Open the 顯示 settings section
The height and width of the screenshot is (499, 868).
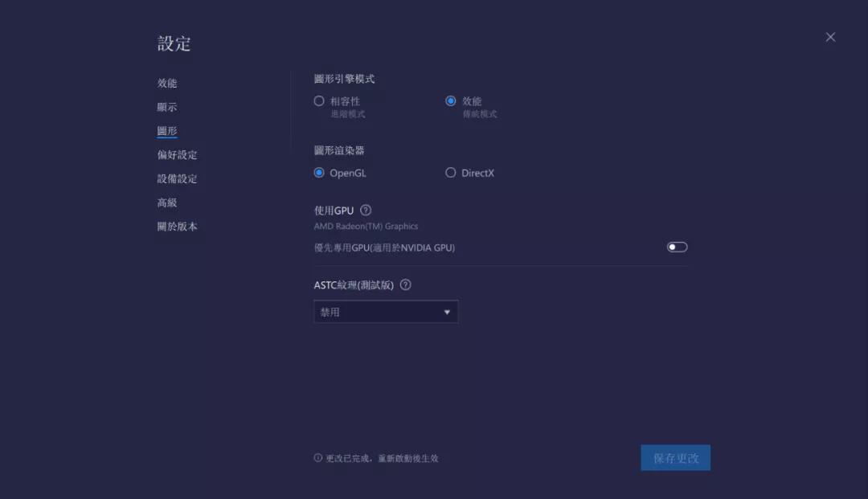166,107
